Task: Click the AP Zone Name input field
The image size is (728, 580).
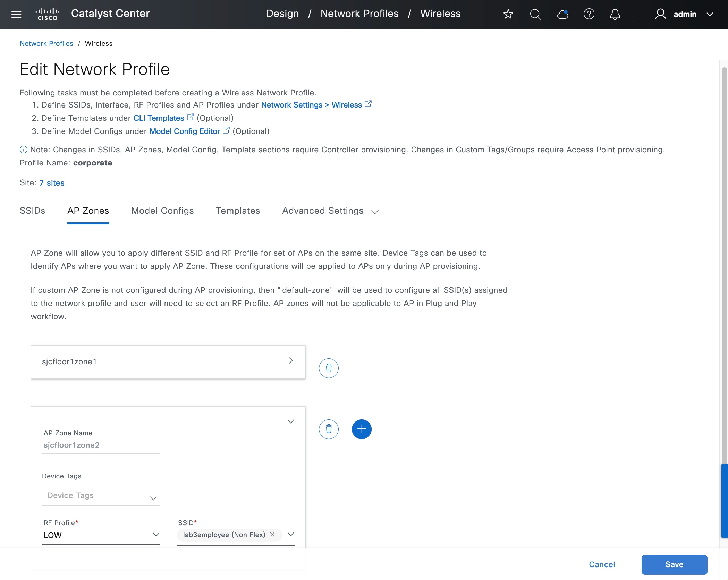Action: click(x=101, y=445)
